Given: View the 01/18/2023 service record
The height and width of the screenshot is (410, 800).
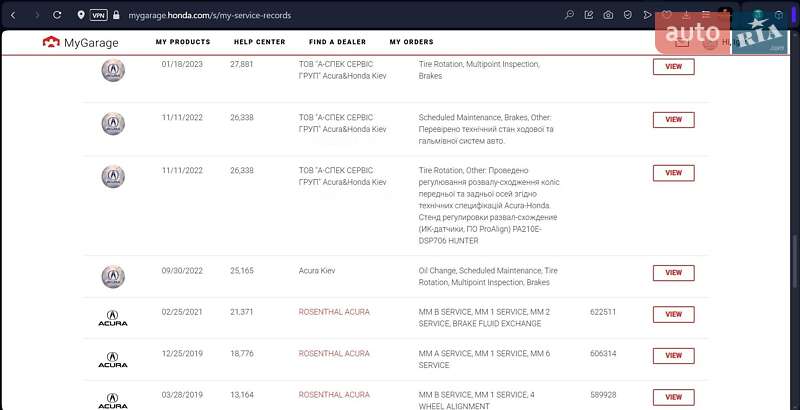Looking at the screenshot, I should [673, 67].
